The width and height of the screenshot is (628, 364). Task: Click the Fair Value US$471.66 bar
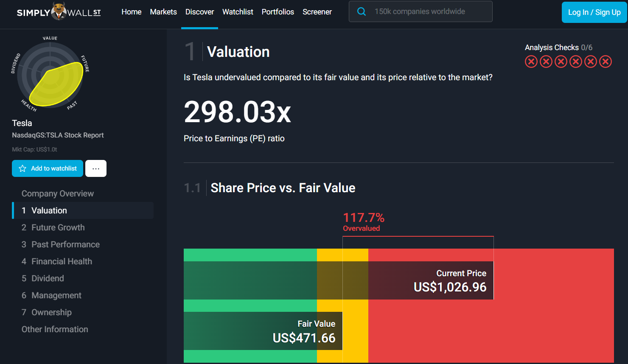(x=263, y=331)
